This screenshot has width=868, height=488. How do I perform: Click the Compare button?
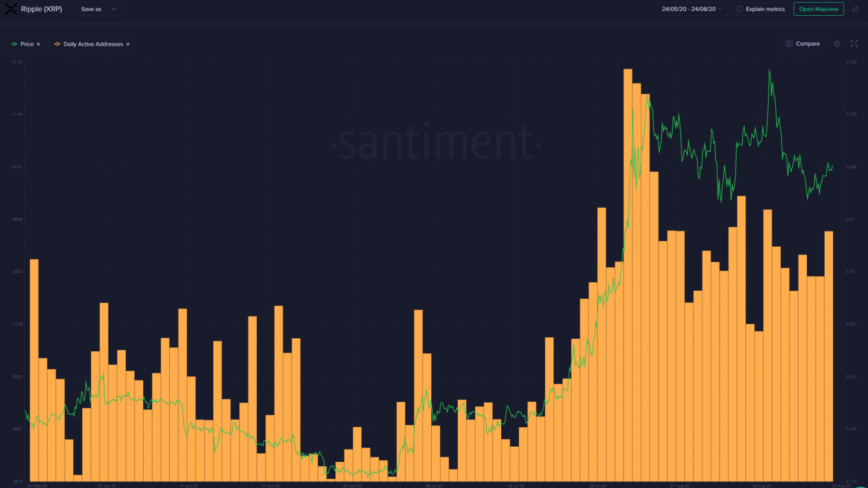tap(803, 44)
